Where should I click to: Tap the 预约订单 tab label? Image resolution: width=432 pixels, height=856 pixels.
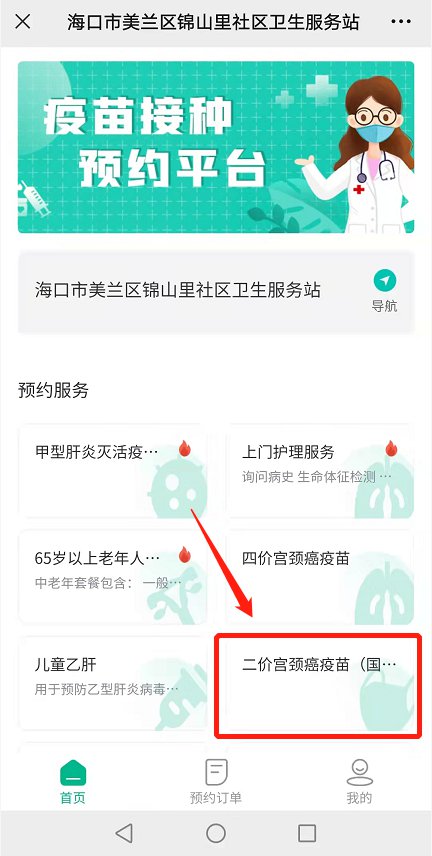(x=216, y=798)
